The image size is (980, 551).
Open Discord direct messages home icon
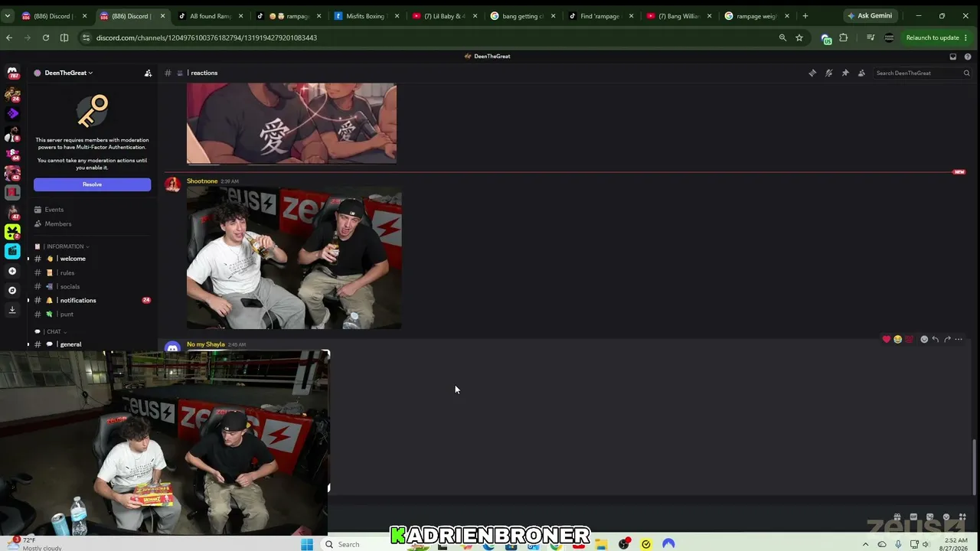pos(12,73)
